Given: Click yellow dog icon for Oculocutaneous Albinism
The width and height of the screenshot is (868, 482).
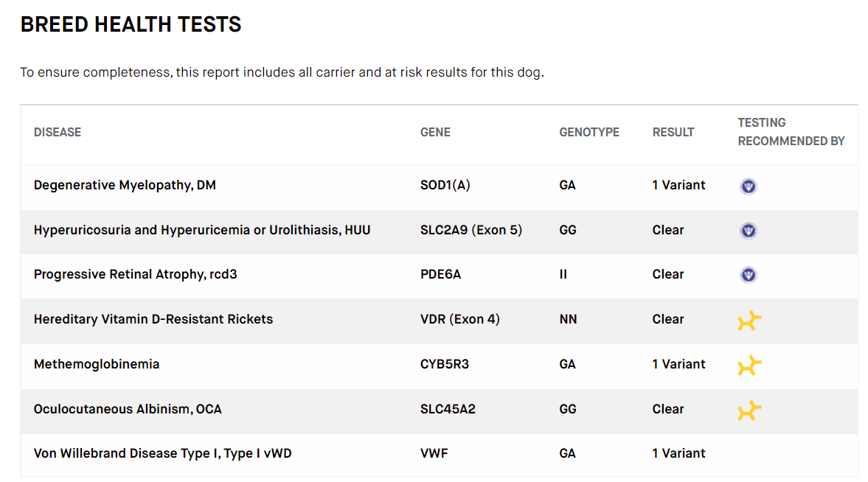Looking at the screenshot, I should pyautogui.click(x=749, y=410).
